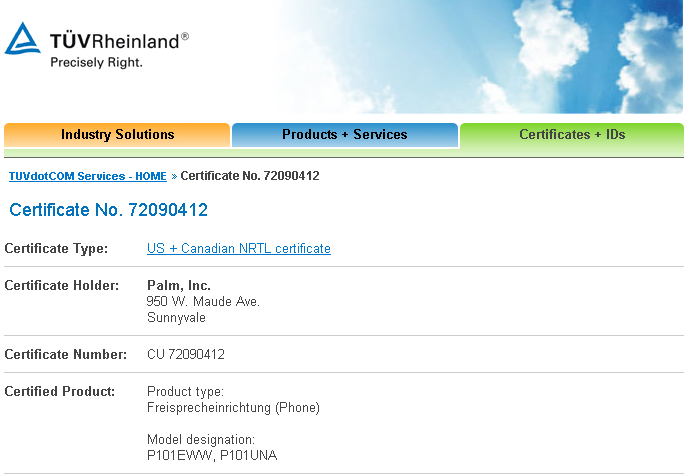Select the city text 'Sunnyvale'
The image size is (684, 474).
click(176, 317)
